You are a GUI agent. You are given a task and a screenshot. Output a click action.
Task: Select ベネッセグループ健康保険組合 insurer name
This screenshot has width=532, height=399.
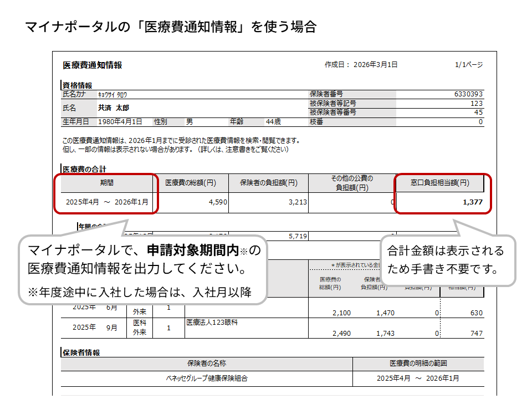(x=207, y=378)
